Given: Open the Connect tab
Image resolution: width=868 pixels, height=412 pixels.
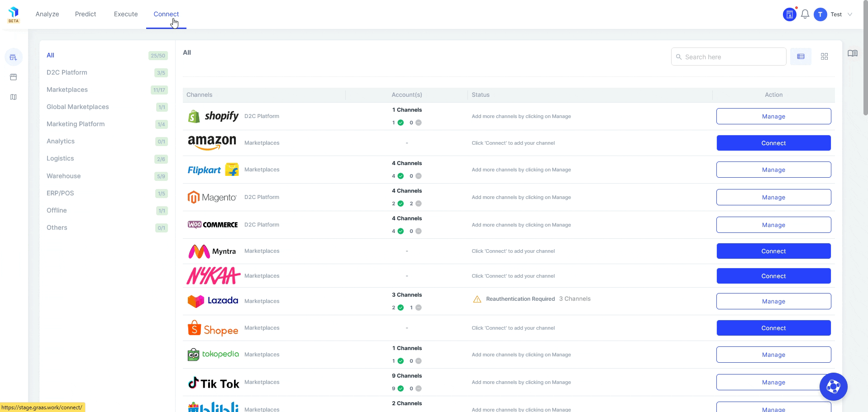Looking at the screenshot, I should pos(166,14).
